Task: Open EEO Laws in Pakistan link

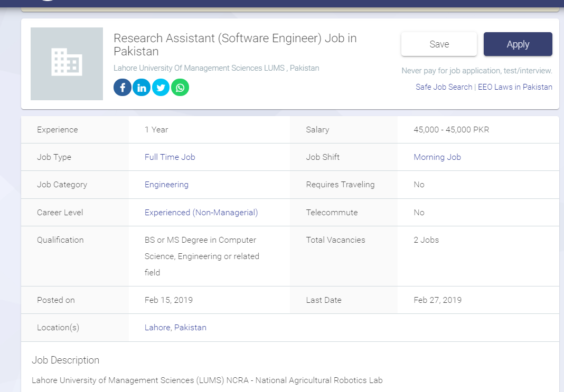Action: click(x=515, y=87)
